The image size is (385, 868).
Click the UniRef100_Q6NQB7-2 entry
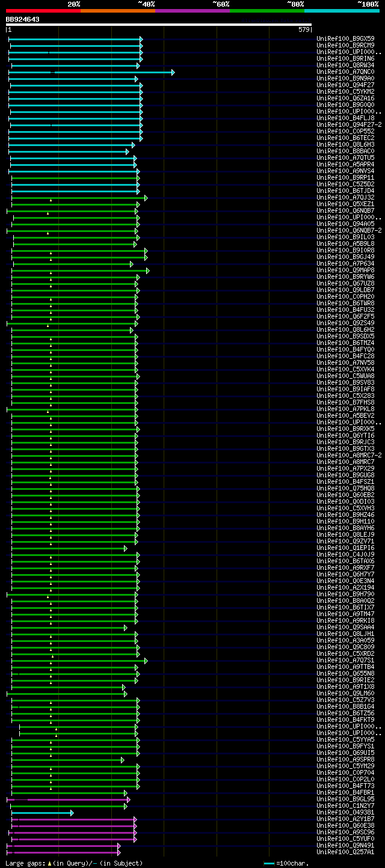[x=350, y=230]
